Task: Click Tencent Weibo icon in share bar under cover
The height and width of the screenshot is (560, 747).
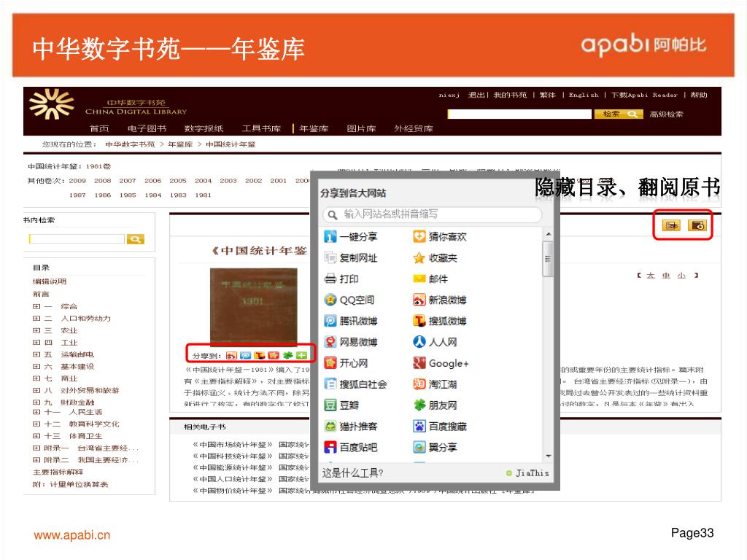Action: tap(245, 355)
